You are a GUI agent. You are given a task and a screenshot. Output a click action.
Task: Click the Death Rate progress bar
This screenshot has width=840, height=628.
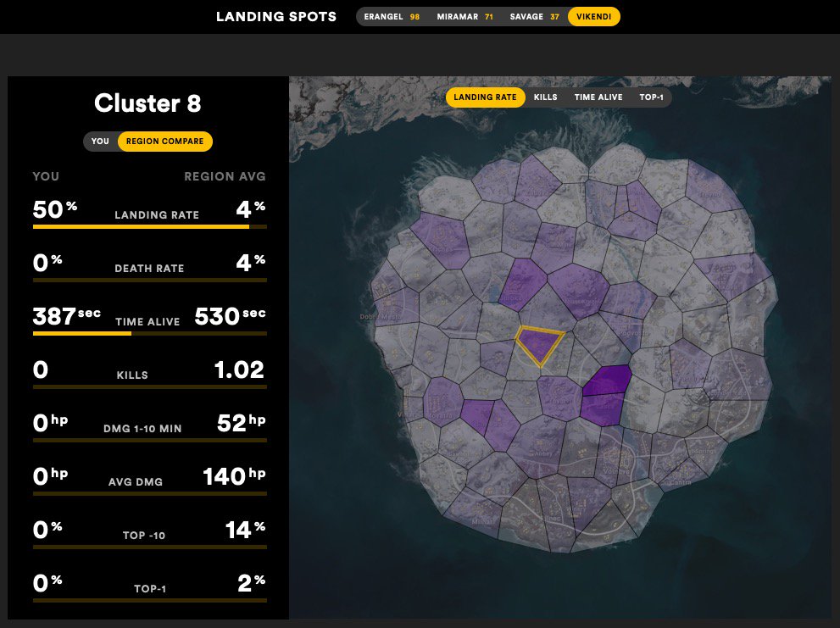click(x=150, y=280)
